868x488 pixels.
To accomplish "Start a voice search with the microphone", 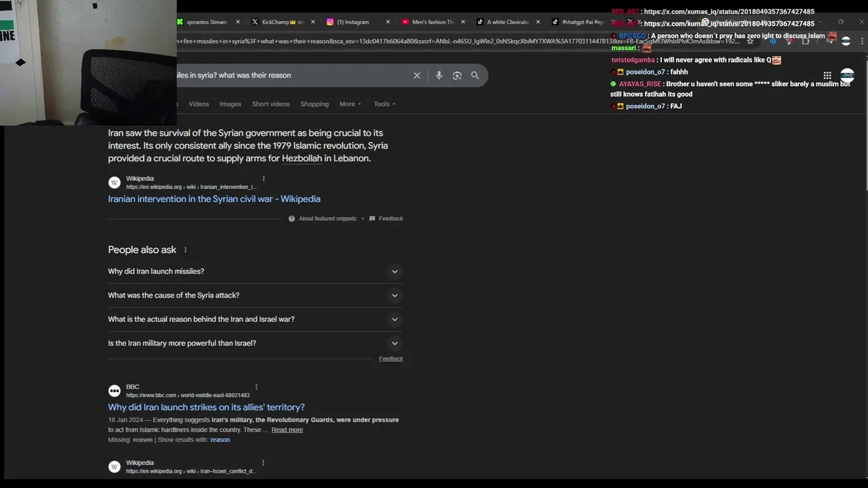I will pyautogui.click(x=439, y=75).
